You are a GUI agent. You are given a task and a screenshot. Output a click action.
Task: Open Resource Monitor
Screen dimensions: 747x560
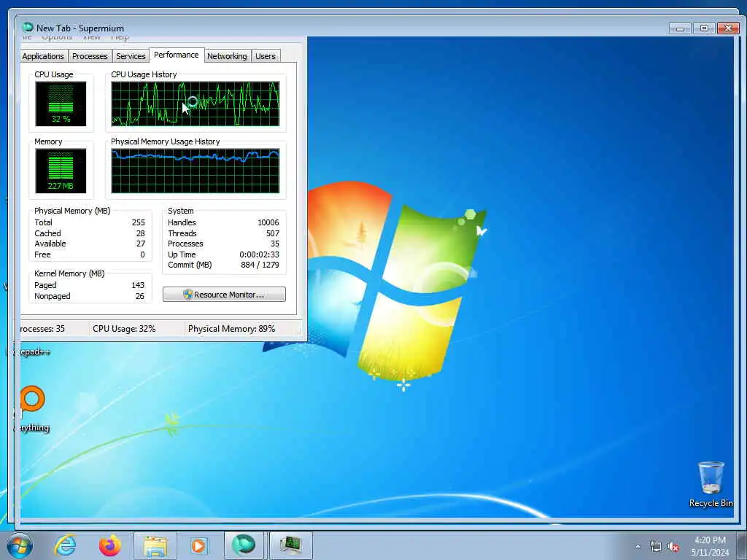(x=224, y=295)
